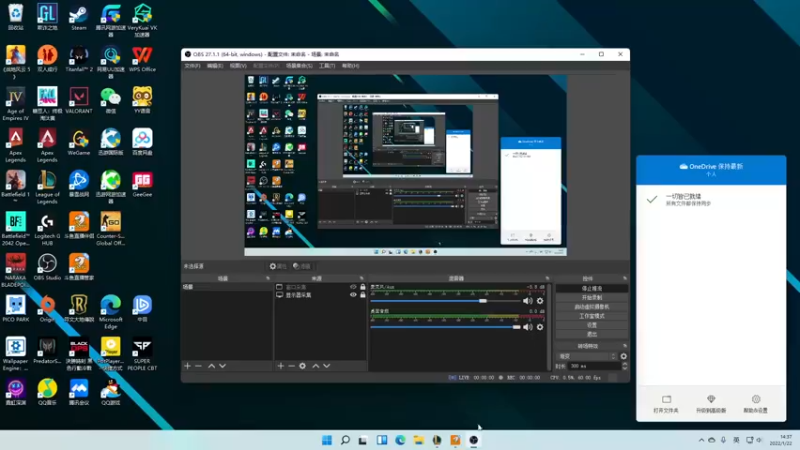
Task: Open the 文件(F) menu in OBS
Action: tap(192, 66)
